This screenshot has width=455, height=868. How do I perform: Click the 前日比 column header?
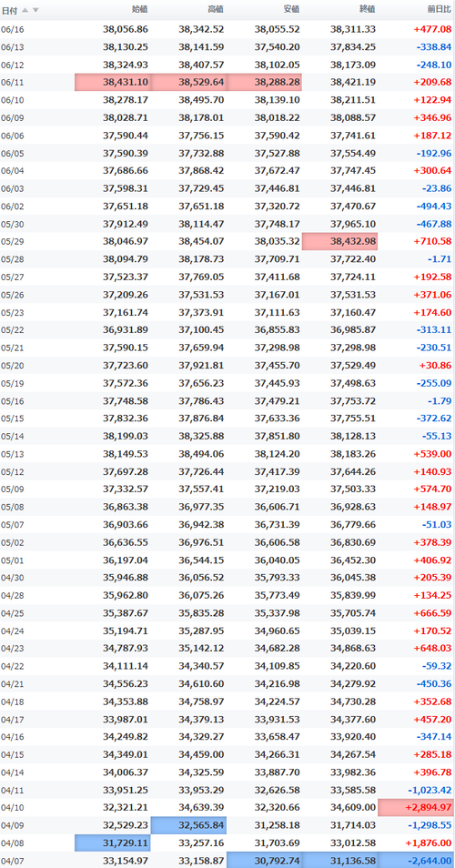[x=440, y=10]
